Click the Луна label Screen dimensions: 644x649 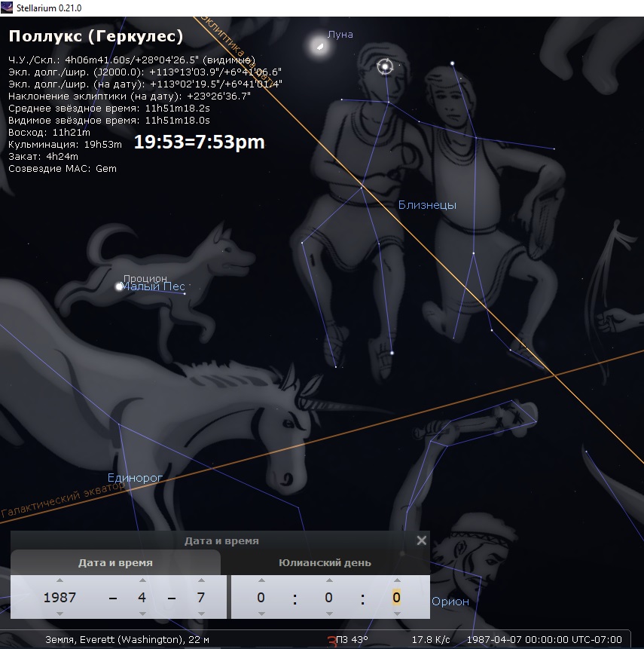coord(340,35)
